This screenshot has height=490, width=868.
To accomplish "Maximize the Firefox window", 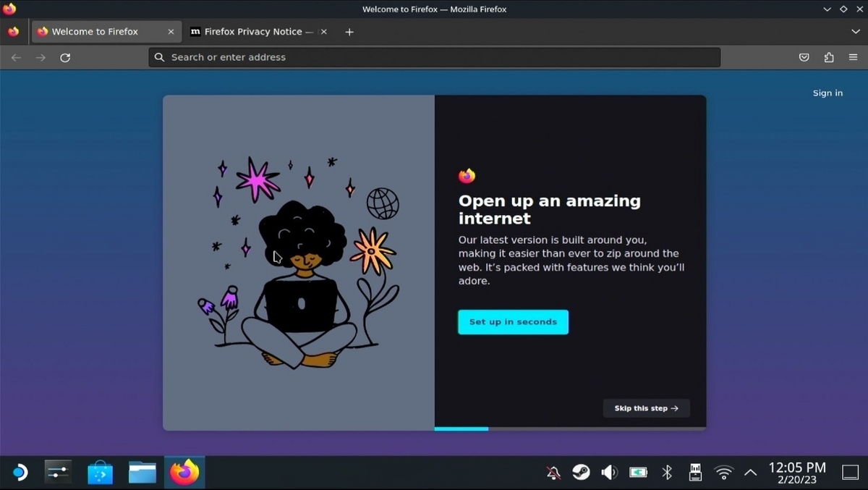I will tap(843, 9).
